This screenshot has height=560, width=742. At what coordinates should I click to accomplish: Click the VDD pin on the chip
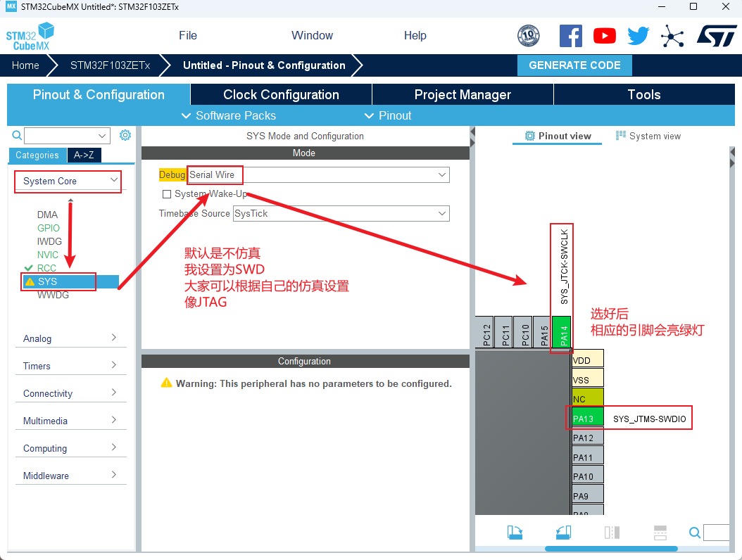588,360
